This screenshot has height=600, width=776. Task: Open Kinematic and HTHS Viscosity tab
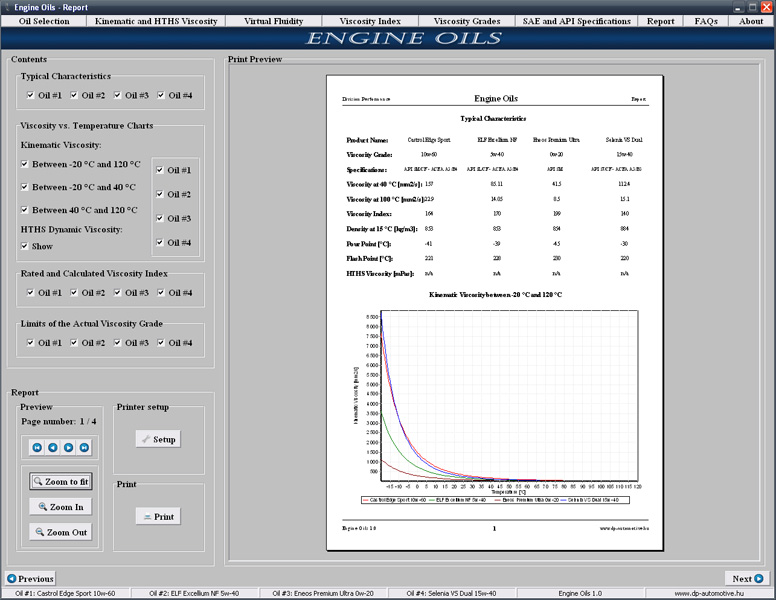point(156,21)
